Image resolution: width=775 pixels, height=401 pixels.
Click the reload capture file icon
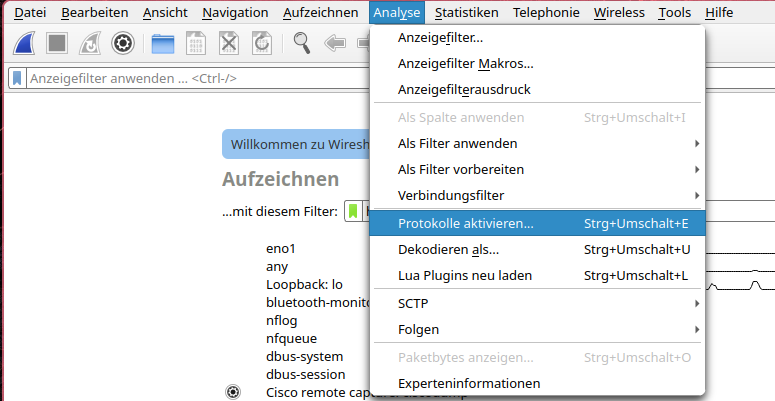coord(261,43)
